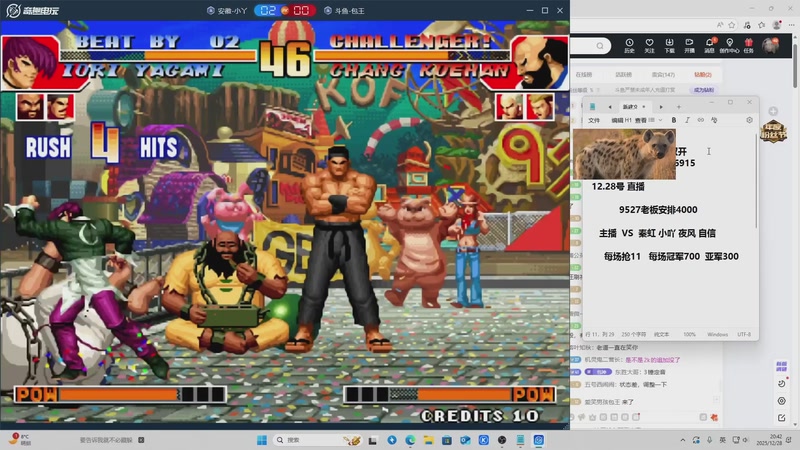This screenshot has height=450, width=800.
Task: Click the pink message 是不是2k的追加没了
Action: coord(653,360)
